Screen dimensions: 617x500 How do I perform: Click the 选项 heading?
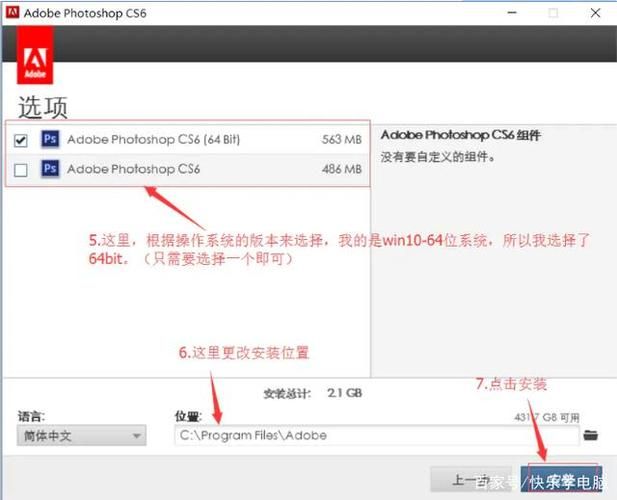43,107
